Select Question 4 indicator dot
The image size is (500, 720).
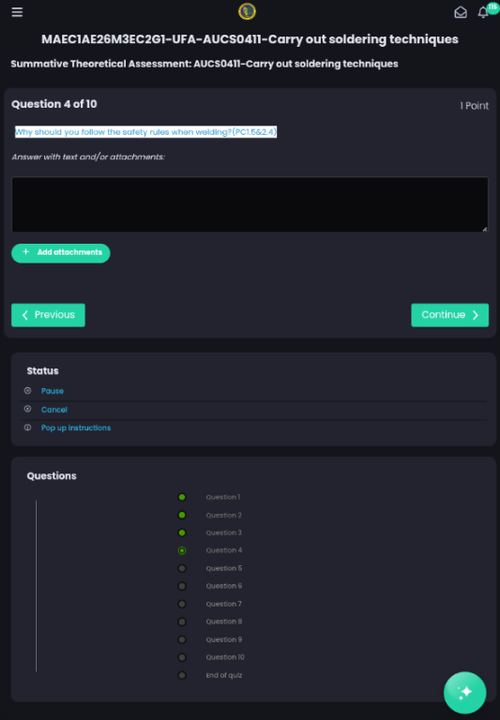point(182,550)
